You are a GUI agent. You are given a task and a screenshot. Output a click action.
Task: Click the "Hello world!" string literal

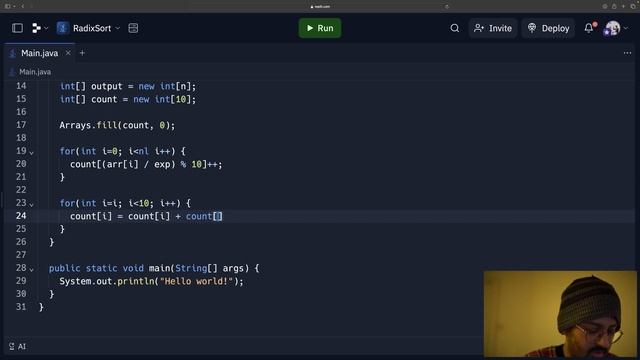(x=196, y=281)
